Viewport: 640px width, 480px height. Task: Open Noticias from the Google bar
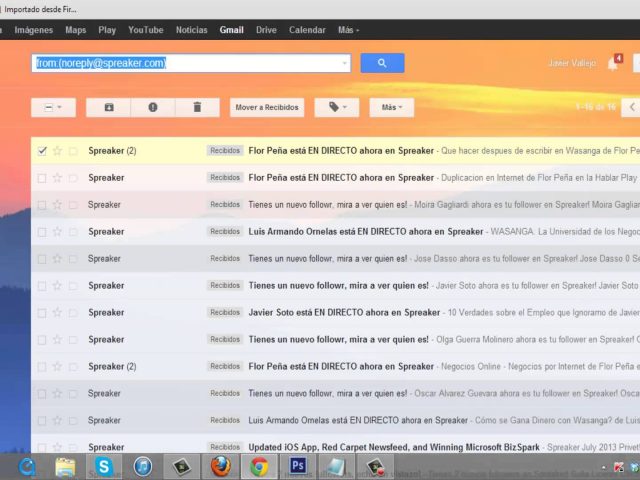tap(191, 30)
